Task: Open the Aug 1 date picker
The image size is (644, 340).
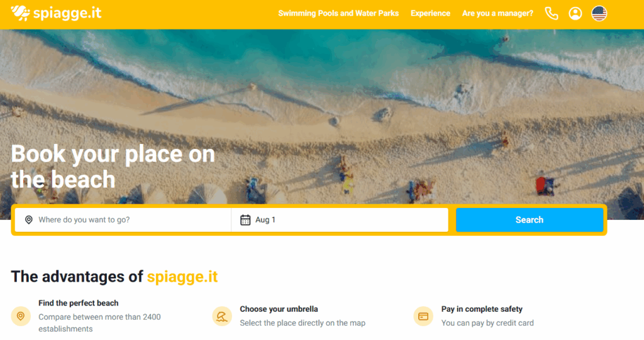Action: [340, 220]
